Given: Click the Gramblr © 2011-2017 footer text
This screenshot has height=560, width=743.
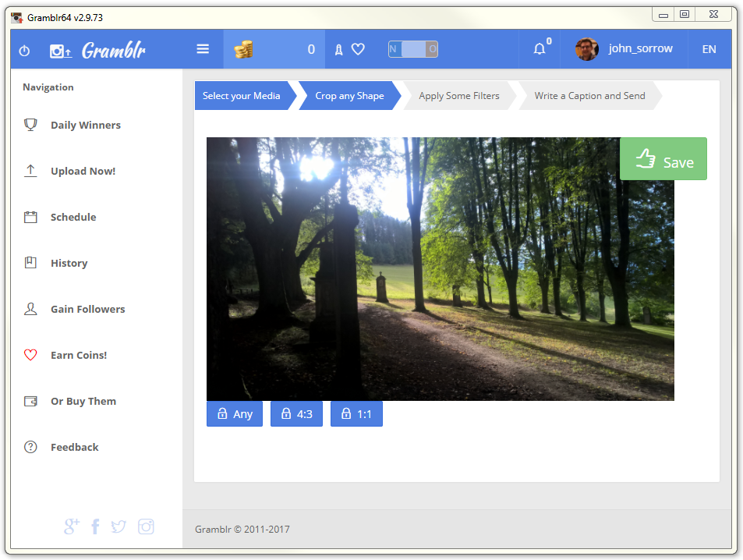Looking at the screenshot, I should [x=242, y=529].
